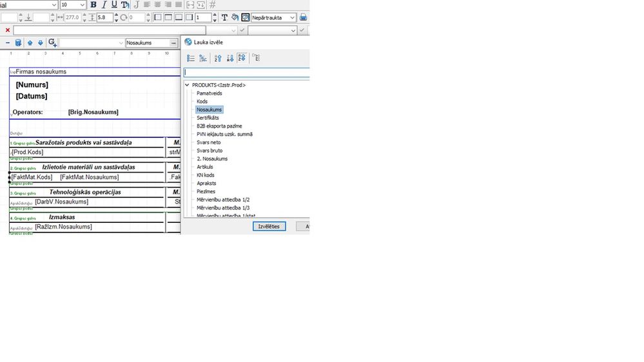
Task: Click the text color T icon
Action: tap(224, 17)
